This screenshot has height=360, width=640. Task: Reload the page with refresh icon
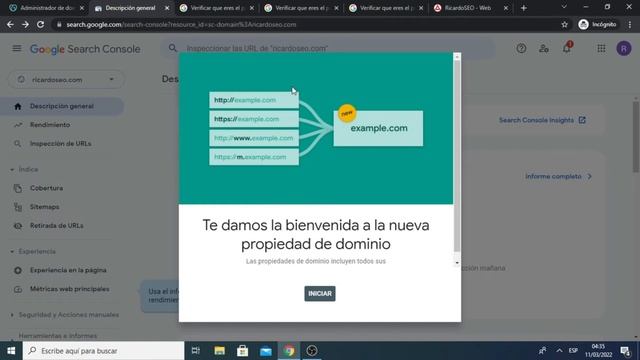[40, 24]
